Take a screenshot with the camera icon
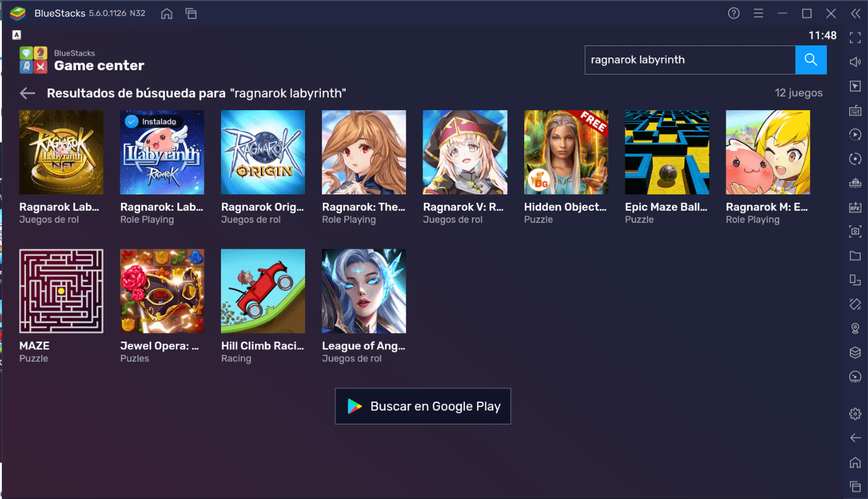Screen dimensions: 868x499 tap(855, 231)
